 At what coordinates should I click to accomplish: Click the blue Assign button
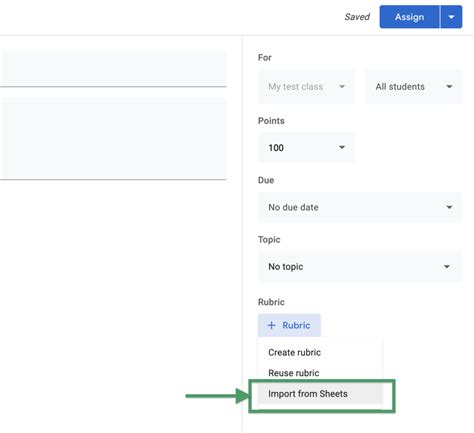pyautogui.click(x=409, y=17)
